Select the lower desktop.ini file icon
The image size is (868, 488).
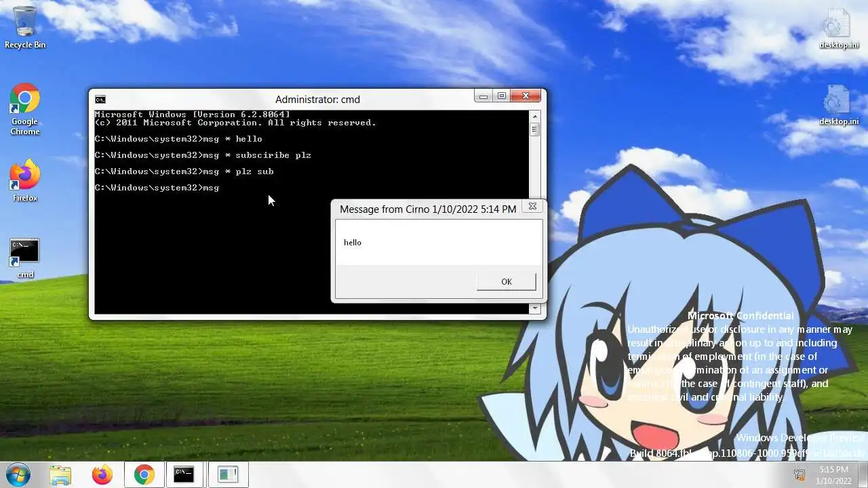(x=839, y=105)
